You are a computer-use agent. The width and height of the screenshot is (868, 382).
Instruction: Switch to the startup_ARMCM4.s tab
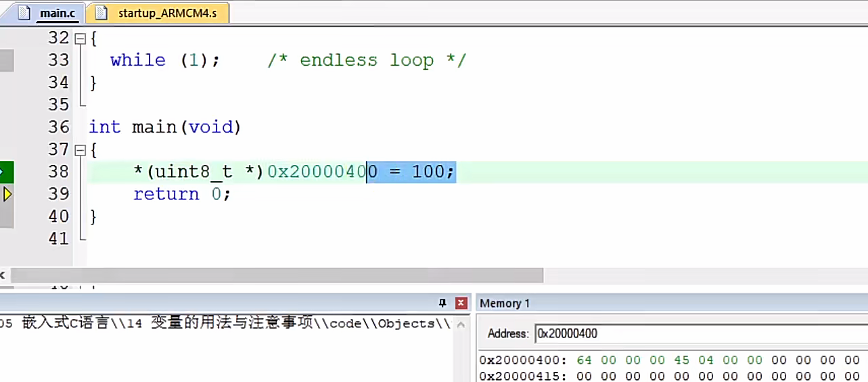point(158,13)
